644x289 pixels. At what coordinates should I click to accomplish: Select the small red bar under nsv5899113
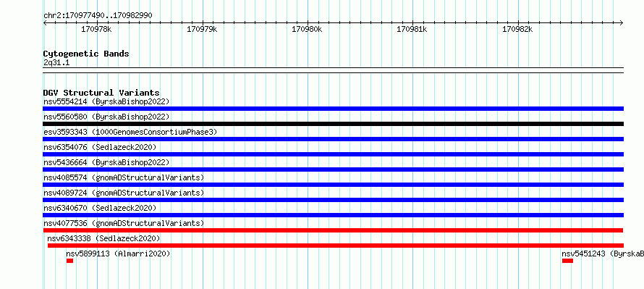(69, 261)
